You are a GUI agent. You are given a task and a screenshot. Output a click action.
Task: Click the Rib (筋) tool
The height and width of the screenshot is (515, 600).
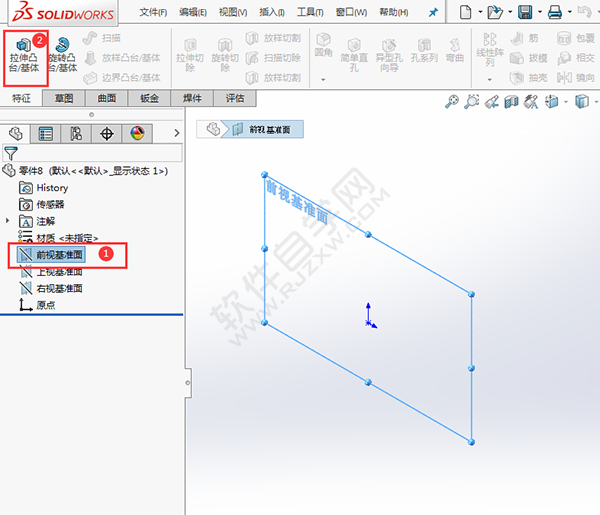(525, 38)
